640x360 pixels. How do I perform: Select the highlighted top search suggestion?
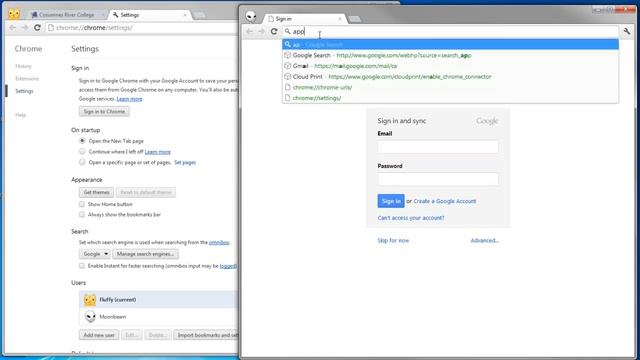[450, 44]
